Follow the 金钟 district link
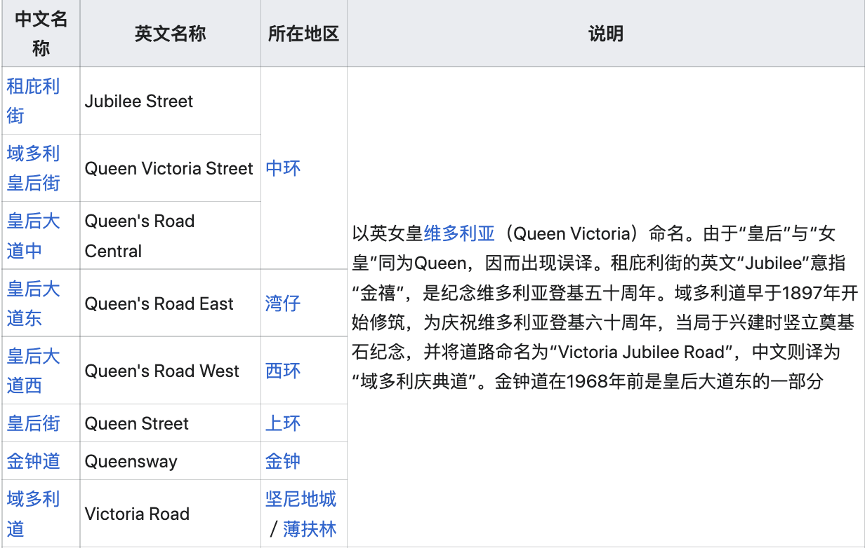 [x=283, y=461]
